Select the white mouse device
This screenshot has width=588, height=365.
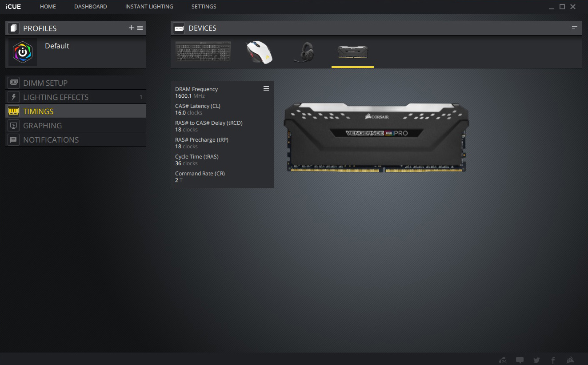click(259, 52)
